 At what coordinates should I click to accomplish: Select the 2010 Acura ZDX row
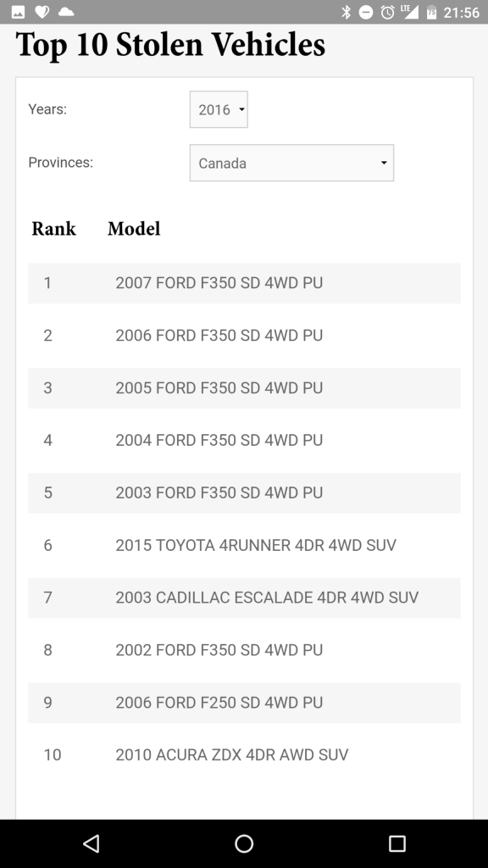(244, 755)
